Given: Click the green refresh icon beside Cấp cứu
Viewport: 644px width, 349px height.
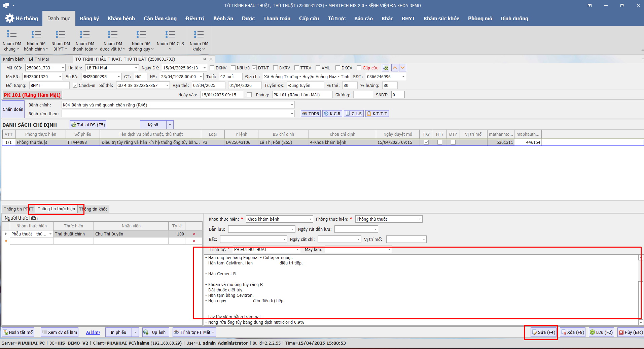Looking at the screenshot, I should tap(386, 68).
